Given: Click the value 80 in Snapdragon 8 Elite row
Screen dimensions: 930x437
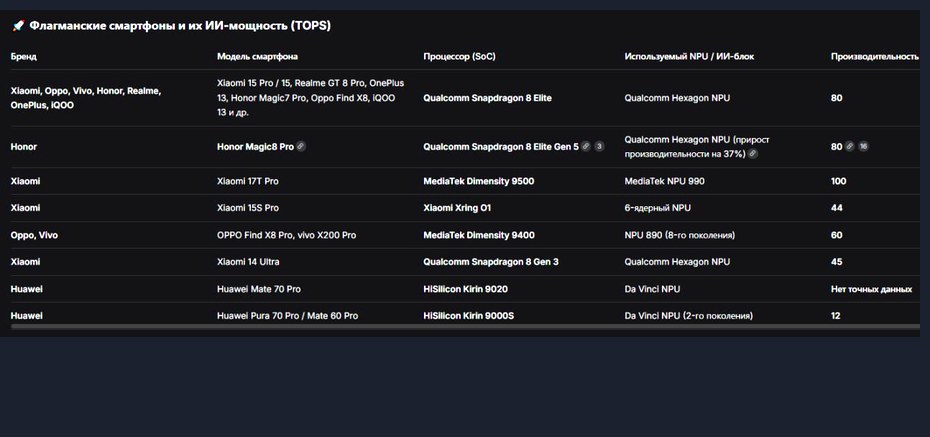Looking at the screenshot, I should pyautogui.click(x=836, y=98).
